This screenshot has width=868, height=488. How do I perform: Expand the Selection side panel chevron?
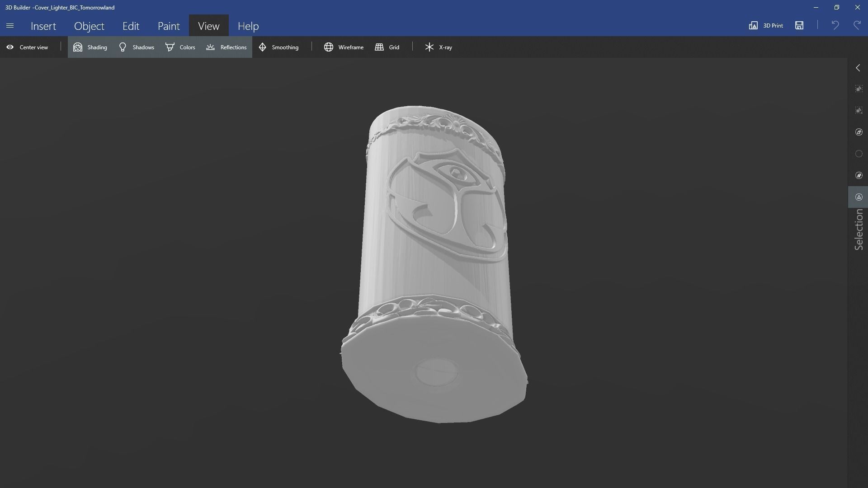click(x=858, y=68)
